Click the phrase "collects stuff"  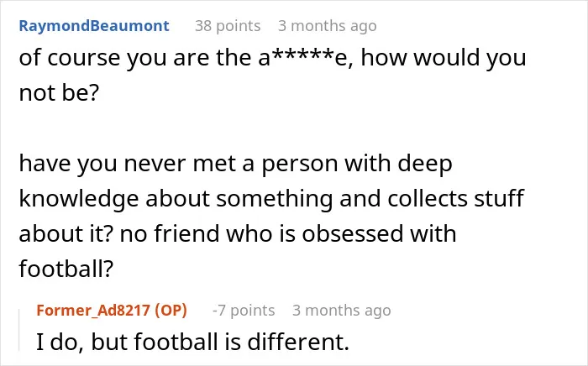[455, 199]
